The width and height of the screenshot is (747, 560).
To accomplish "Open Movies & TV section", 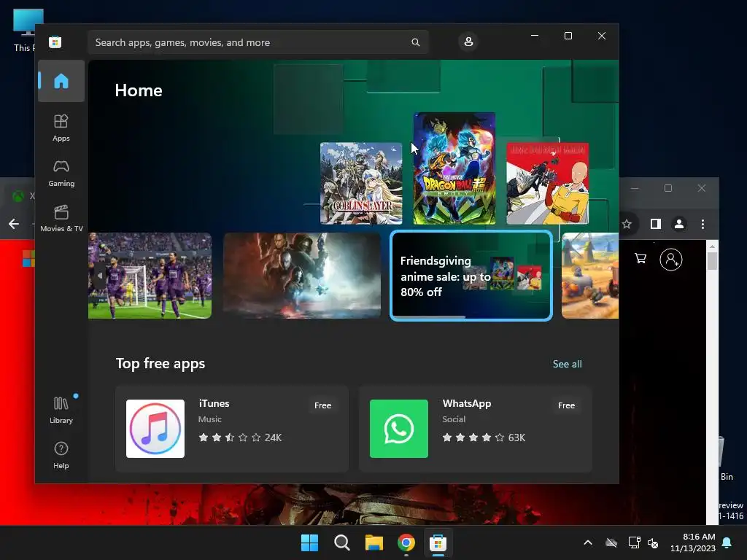I will 61,218.
